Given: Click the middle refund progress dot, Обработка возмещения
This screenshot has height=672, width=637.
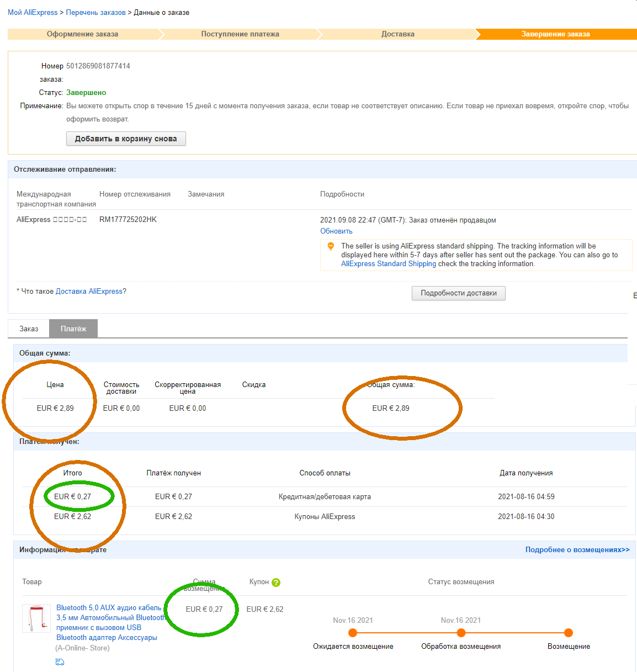Looking at the screenshot, I should pyautogui.click(x=461, y=633).
